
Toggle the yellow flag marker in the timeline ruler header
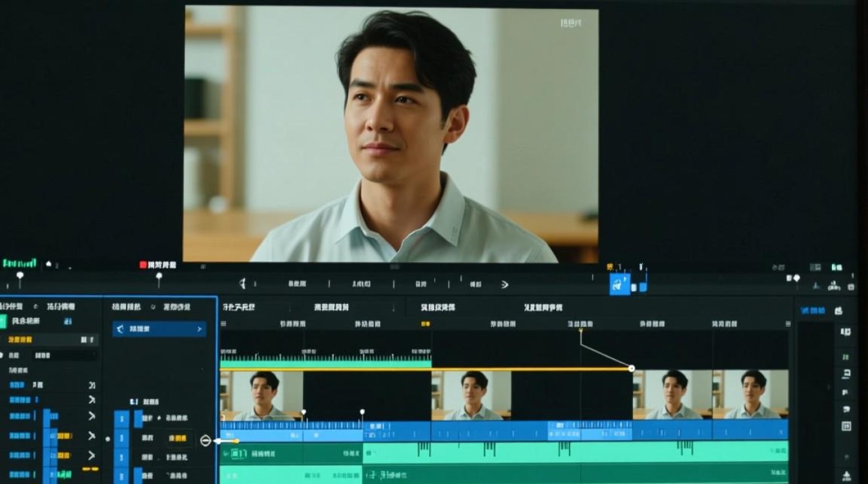tap(425, 324)
